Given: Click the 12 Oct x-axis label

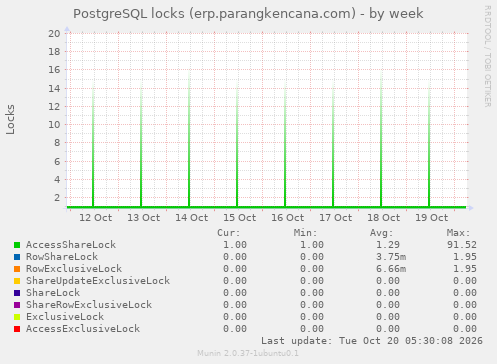Looking at the screenshot, I should [x=96, y=218].
